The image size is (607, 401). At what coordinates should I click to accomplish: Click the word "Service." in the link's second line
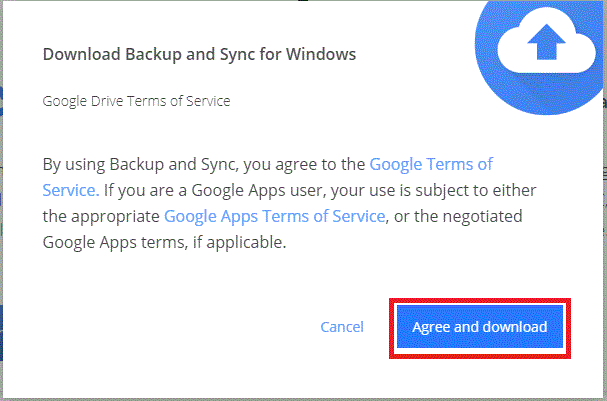(x=71, y=190)
